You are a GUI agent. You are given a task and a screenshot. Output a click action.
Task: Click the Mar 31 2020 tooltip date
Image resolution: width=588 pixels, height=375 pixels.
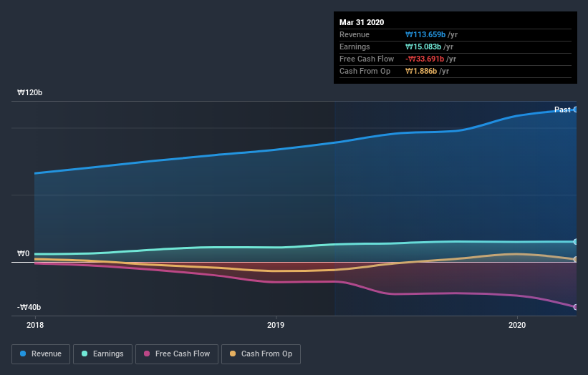(362, 22)
